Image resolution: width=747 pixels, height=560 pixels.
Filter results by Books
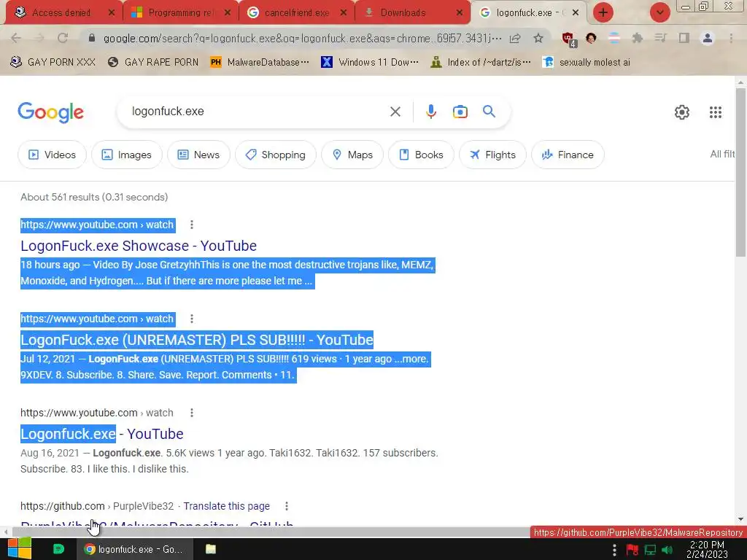[421, 155]
